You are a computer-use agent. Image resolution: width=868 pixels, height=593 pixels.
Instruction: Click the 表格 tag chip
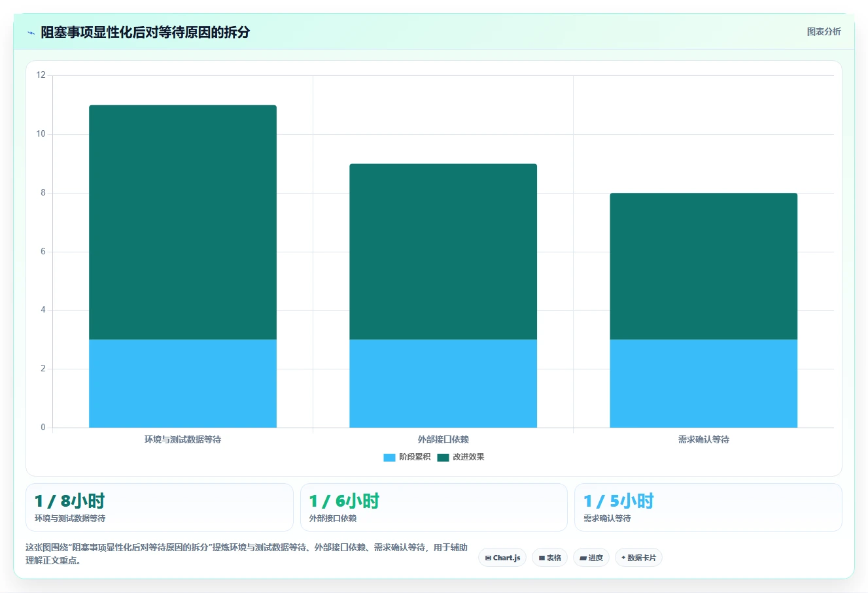(549, 558)
